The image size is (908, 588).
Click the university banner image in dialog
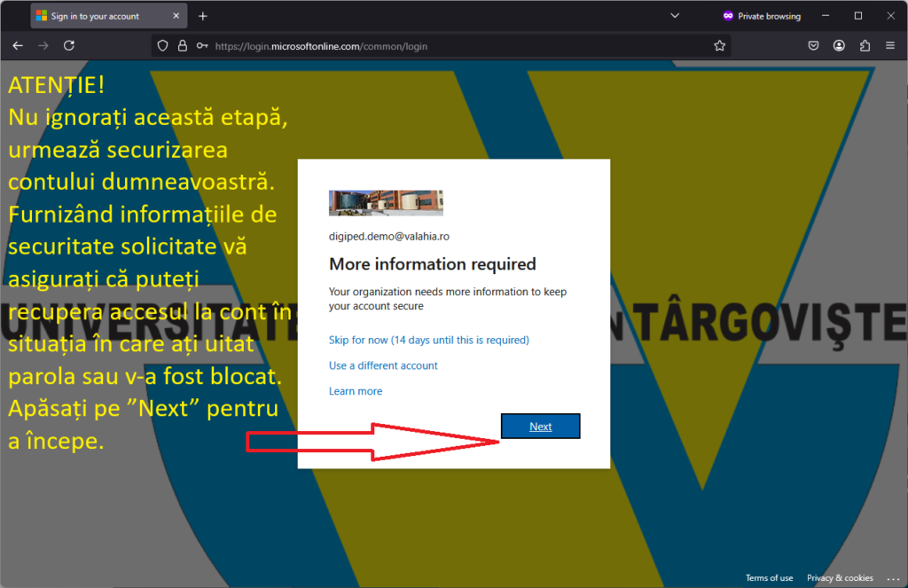[x=386, y=203]
